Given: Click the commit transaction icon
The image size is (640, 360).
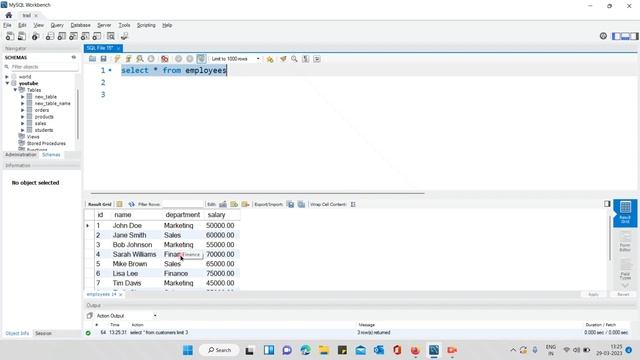Looking at the screenshot, I should click(x=178, y=59).
